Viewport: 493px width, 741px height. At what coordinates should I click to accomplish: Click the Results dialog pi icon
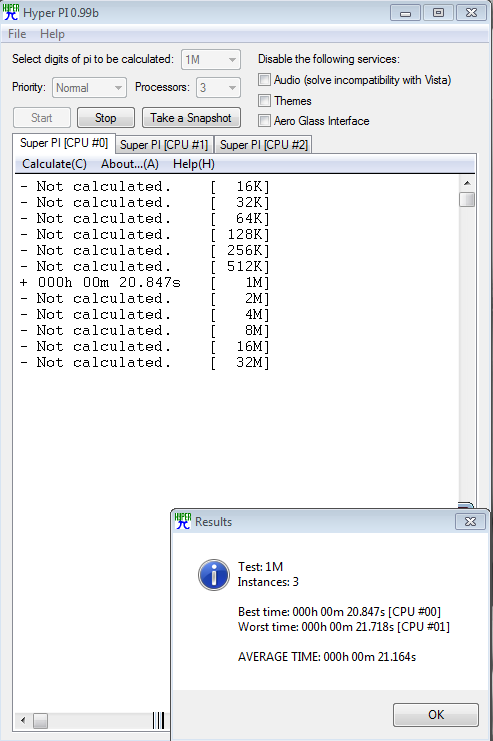183,521
